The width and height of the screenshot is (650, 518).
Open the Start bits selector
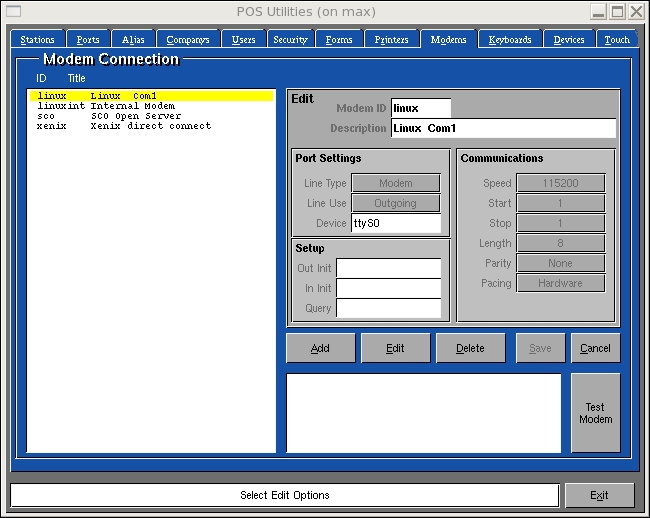click(x=560, y=203)
